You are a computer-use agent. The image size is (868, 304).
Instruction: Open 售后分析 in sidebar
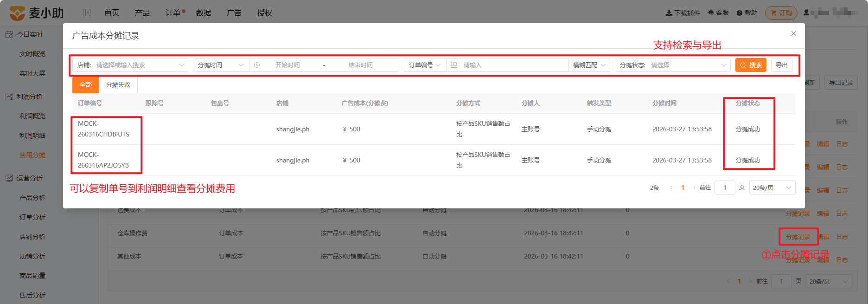pos(32,295)
